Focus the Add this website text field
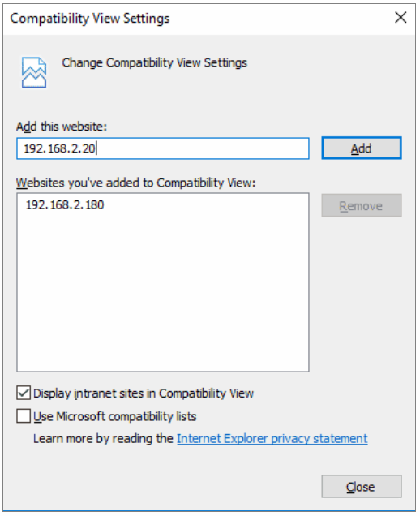Image resolution: width=420 pixels, height=516 pixels. point(163,148)
